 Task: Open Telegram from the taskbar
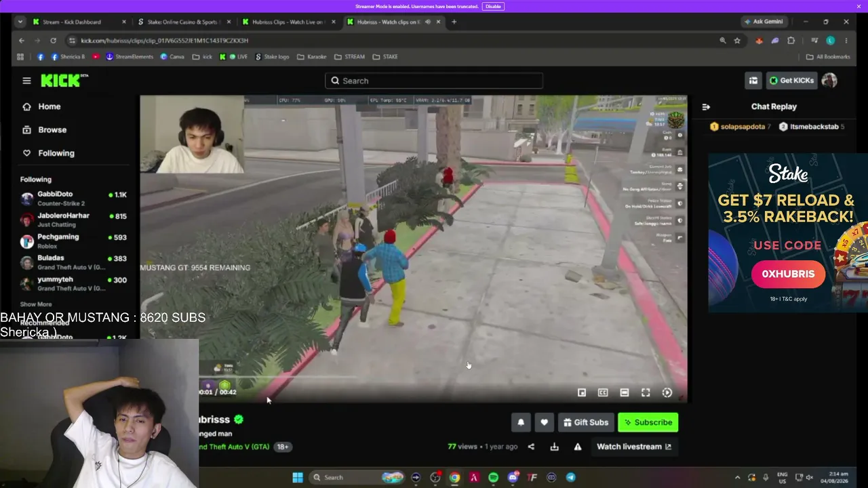coord(570,477)
